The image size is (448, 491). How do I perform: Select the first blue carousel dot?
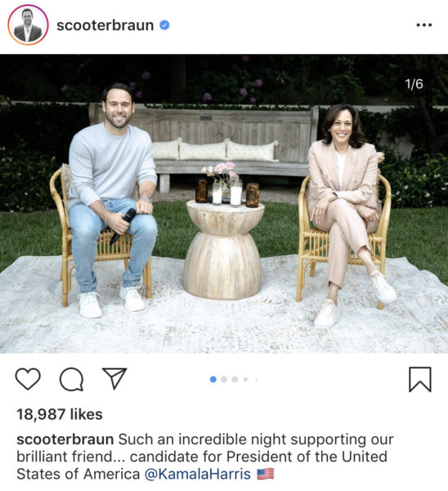(x=213, y=379)
